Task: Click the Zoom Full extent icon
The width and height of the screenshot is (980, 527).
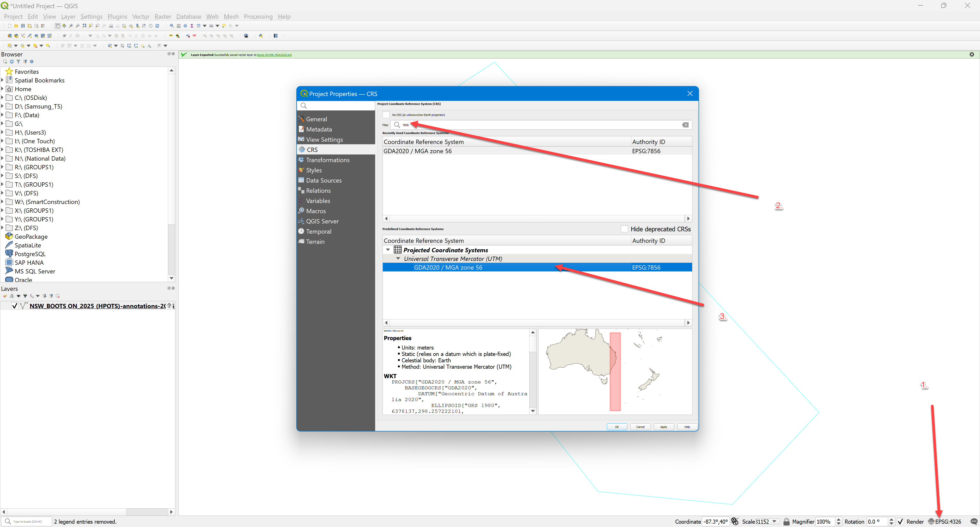Action: [84, 26]
